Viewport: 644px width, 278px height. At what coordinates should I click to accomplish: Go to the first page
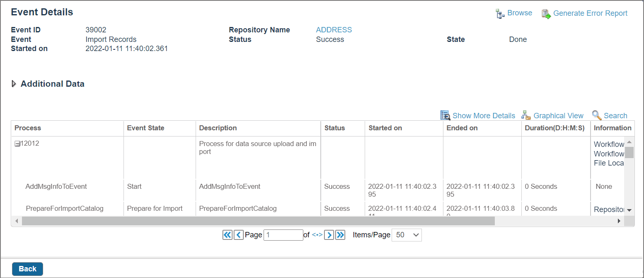coord(228,235)
